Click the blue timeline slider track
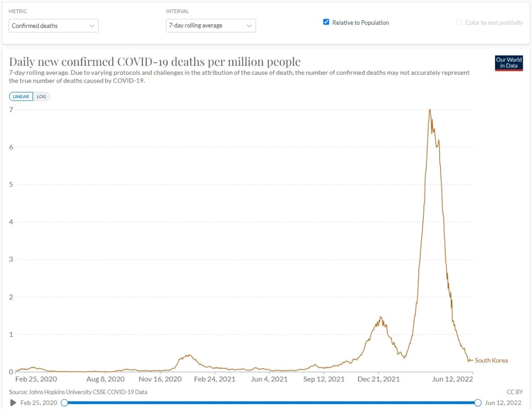 click(x=271, y=403)
